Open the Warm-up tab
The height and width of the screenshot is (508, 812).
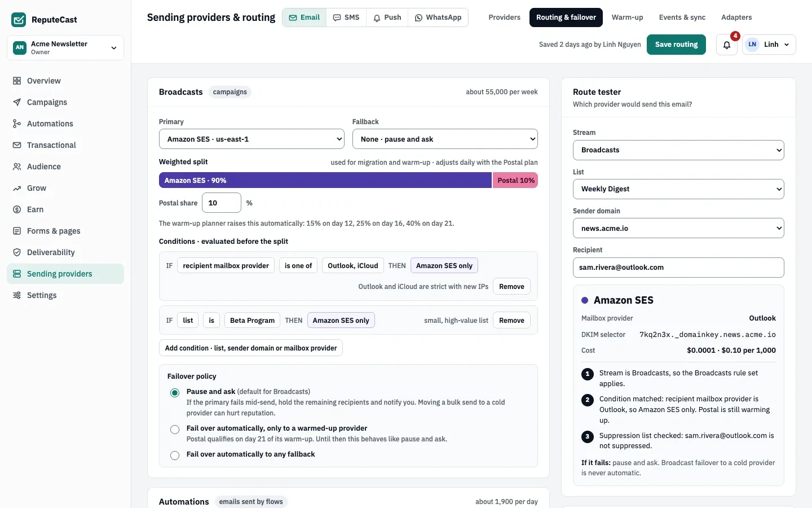coord(627,17)
